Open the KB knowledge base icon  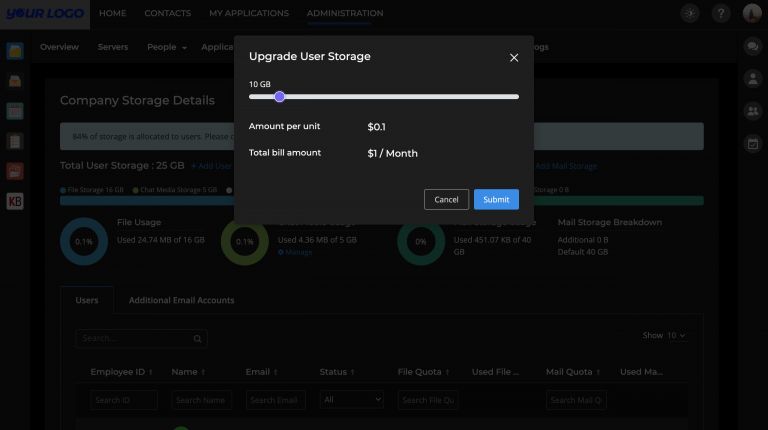point(15,201)
